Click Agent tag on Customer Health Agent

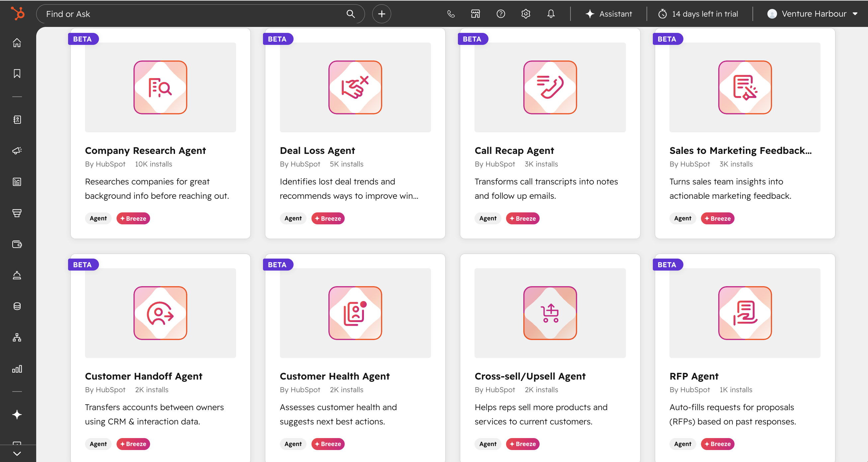pyautogui.click(x=293, y=444)
